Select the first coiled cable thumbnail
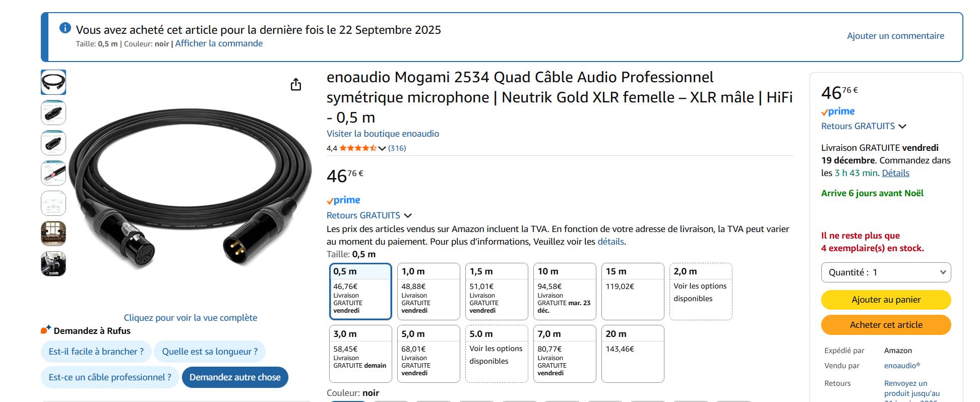Viewport: 980px width, 402px height. point(53,82)
